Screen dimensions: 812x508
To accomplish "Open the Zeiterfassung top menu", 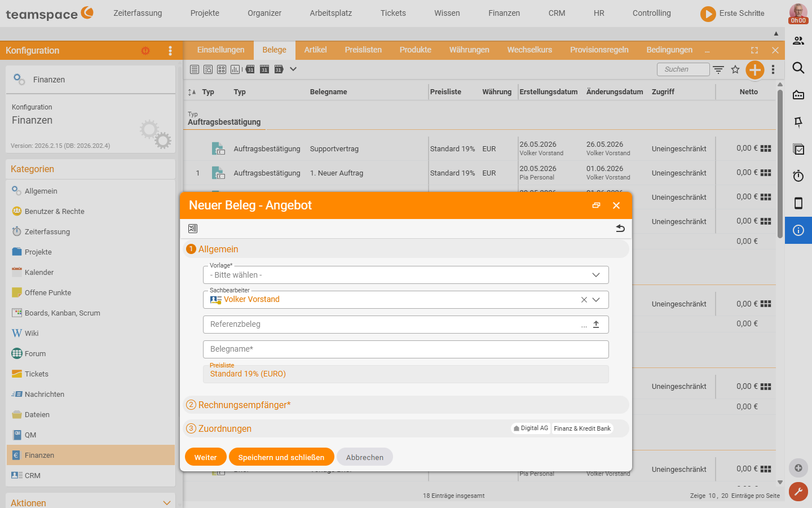I will click(x=138, y=13).
